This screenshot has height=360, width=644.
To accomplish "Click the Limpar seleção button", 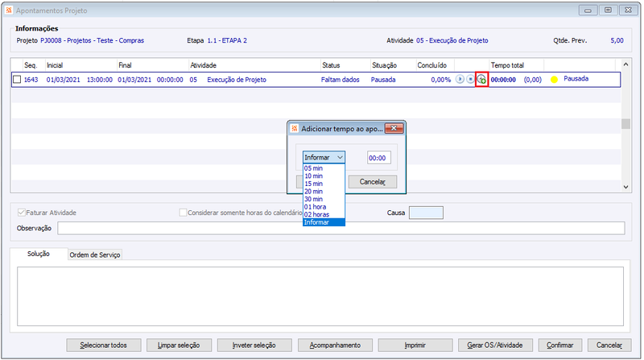I will (179, 346).
